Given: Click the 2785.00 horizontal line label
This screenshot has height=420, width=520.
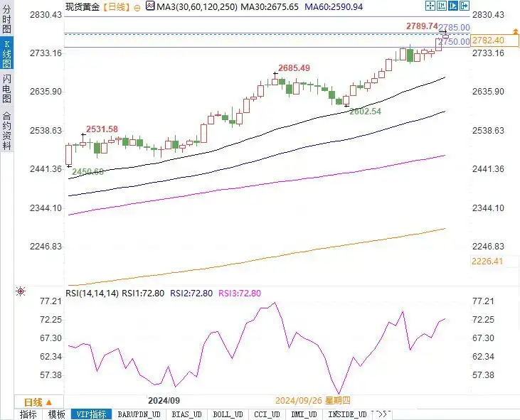Looking at the screenshot, I should tap(454, 28).
